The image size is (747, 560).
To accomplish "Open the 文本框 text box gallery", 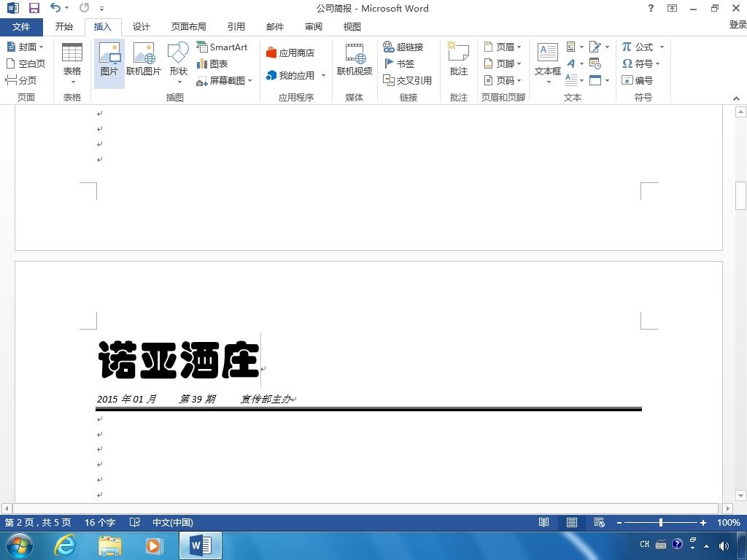I will [548, 64].
